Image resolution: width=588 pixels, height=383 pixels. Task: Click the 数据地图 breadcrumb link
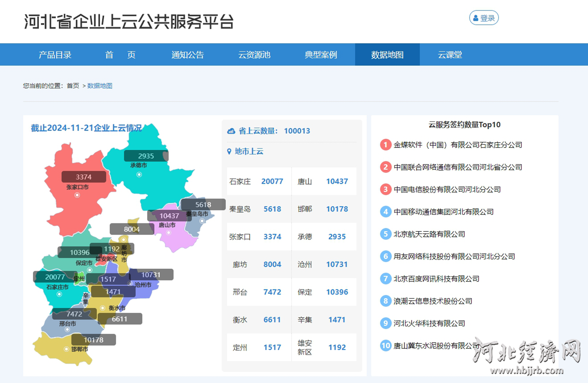[100, 86]
